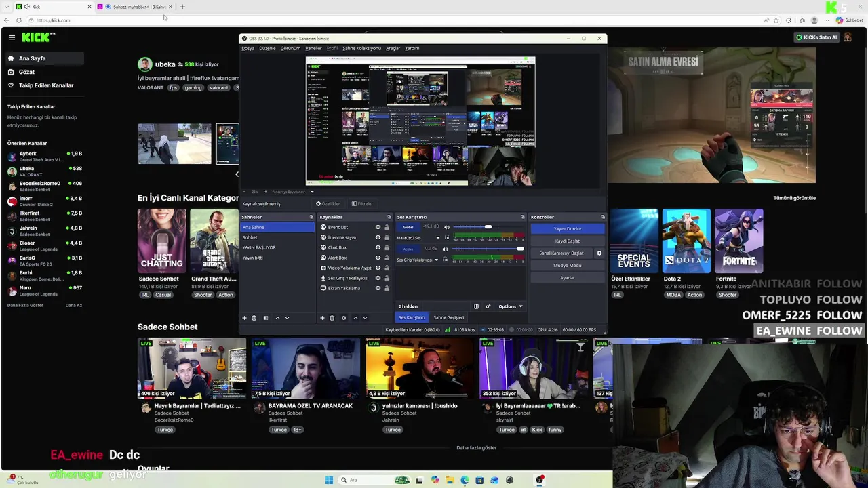Delete selected scene with trash icon in Sahneler
The image size is (868, 488).
coord(254,318)
